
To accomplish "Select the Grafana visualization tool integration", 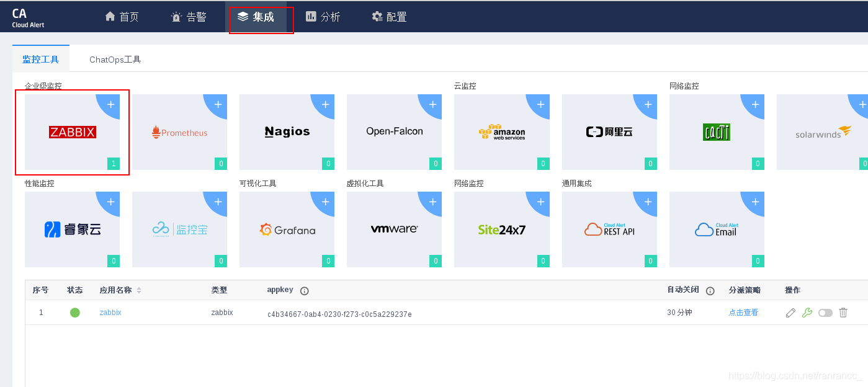I will click(287, 229).
